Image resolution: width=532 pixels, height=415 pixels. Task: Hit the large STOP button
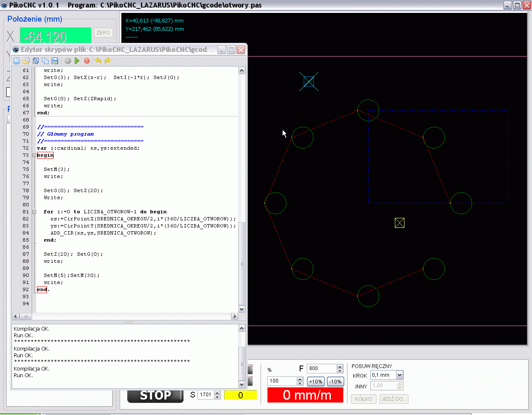[x=155, y=395]
